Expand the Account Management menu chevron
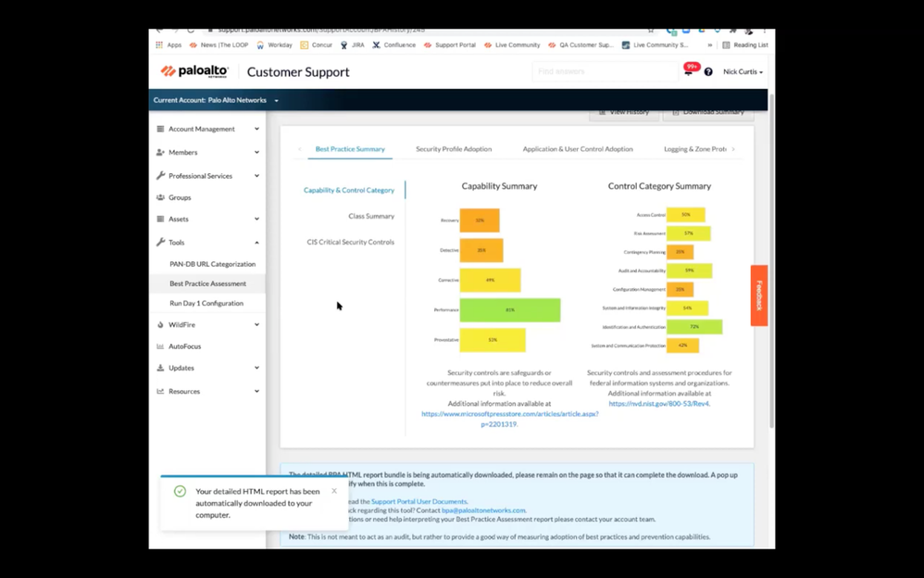Image resolution: width=924 pixels, height=578 pixels. [x=256, y=129]
